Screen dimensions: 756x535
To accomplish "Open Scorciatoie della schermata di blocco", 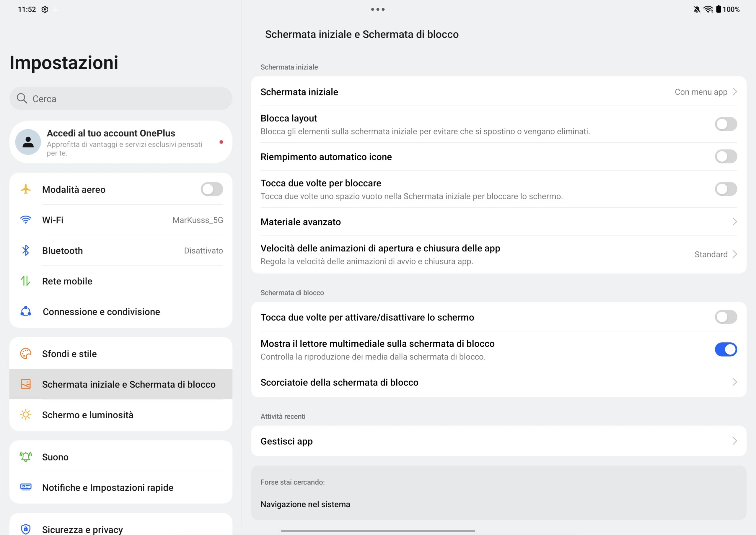I will pos(498,382).
